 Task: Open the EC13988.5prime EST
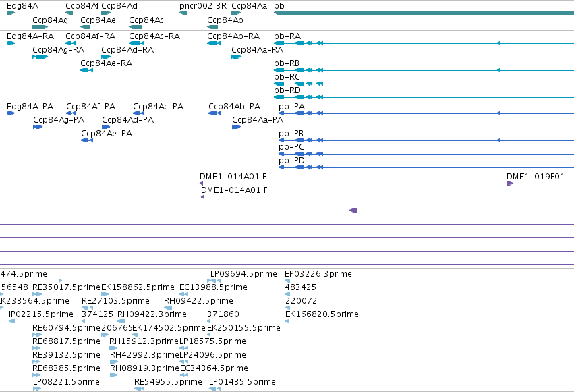[183, 294]
